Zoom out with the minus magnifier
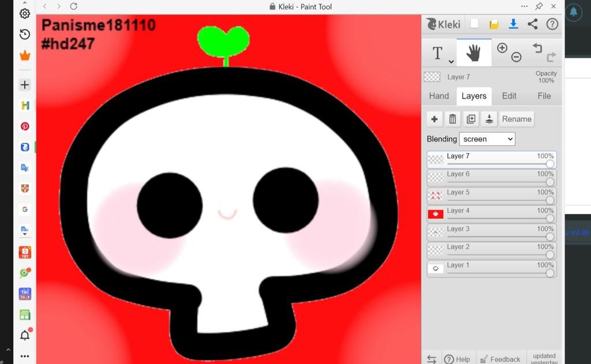This screenshot has width=591, height=364. (x=517, y=57)
